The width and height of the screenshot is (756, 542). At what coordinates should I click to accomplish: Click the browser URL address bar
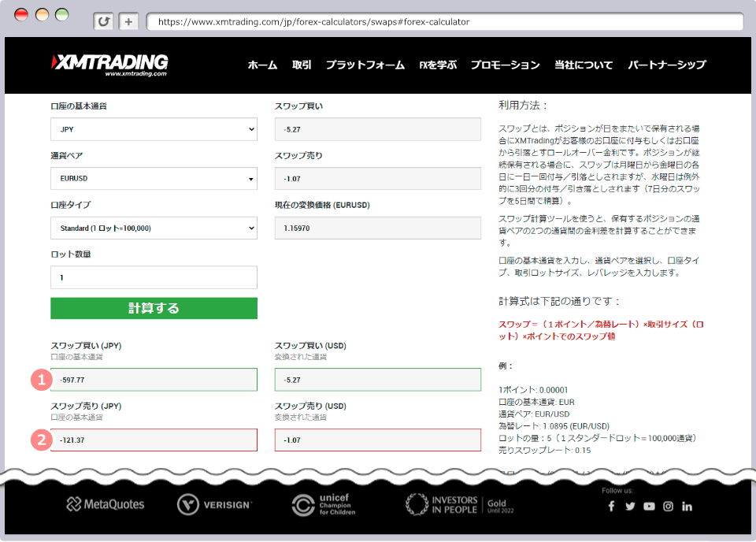pyautogui.click(x=445, y=22)
